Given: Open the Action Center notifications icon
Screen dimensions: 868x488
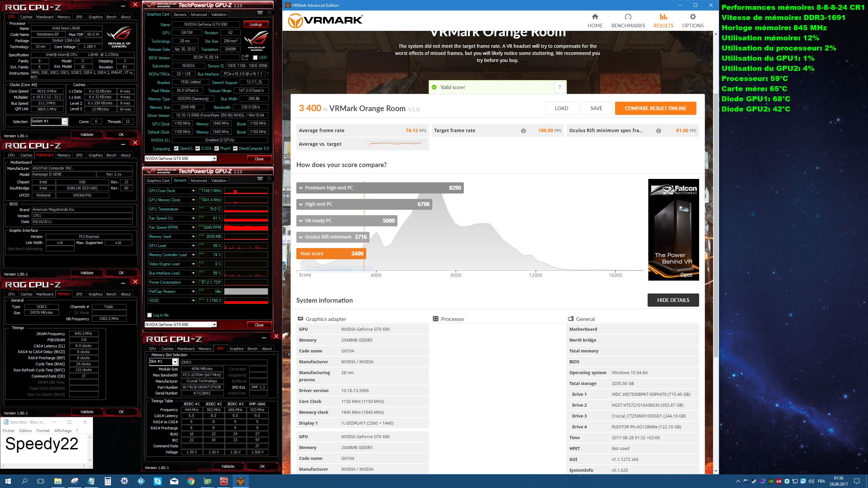Looking at the screenshot, I should click(857, 481).
